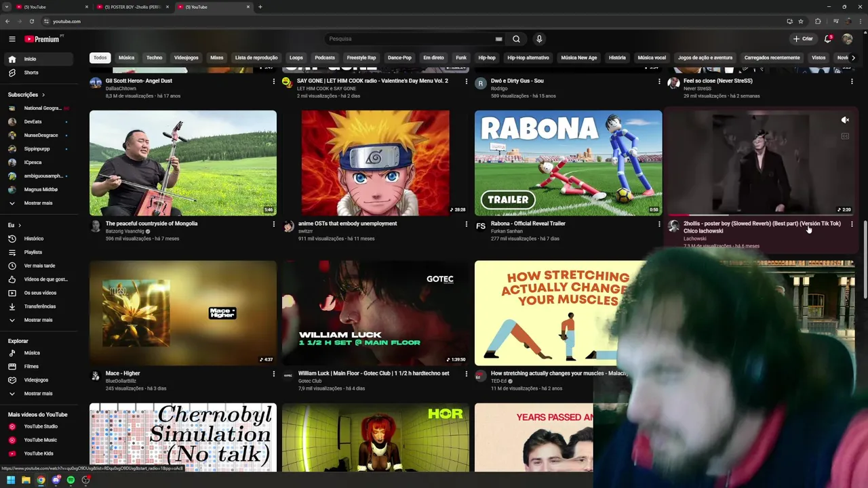Screen dimensions: 868x488
Task: Open Música under Explorar
Action: 39,353
